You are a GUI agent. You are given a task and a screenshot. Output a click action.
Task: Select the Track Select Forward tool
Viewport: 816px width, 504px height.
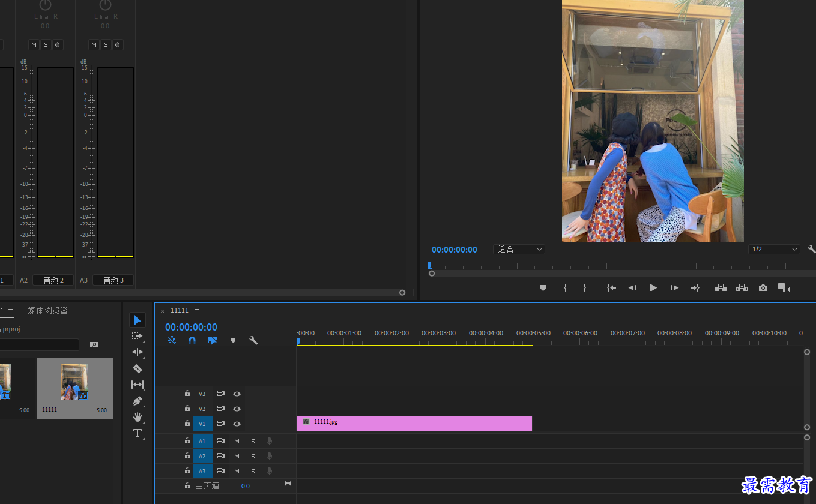tap(138, 336)
